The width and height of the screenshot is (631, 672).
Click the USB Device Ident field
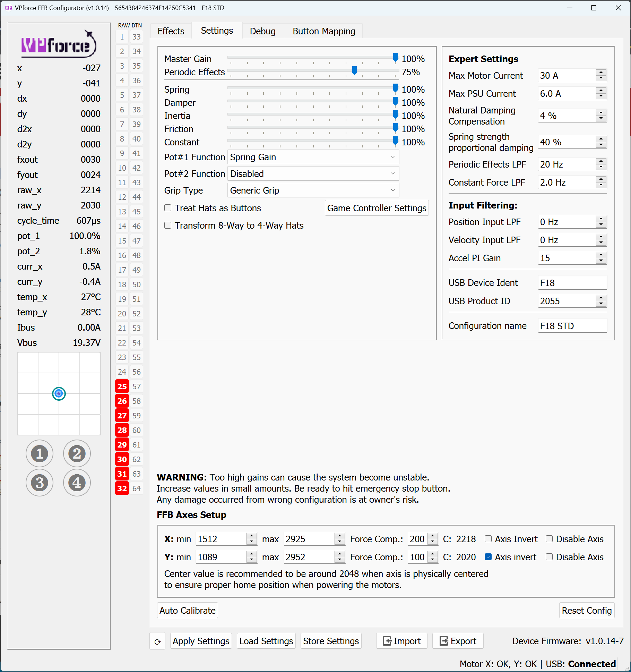[572, 283]
